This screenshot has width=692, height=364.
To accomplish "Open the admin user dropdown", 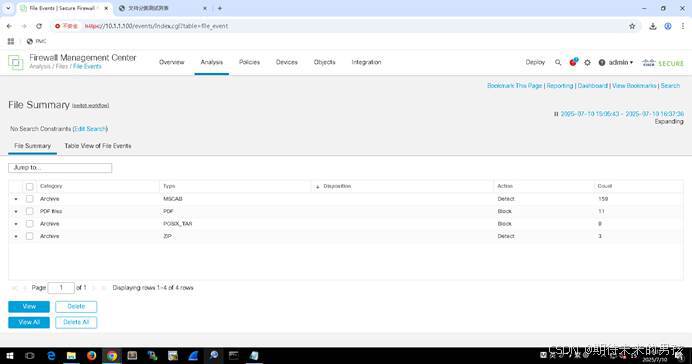I will 621,63.
